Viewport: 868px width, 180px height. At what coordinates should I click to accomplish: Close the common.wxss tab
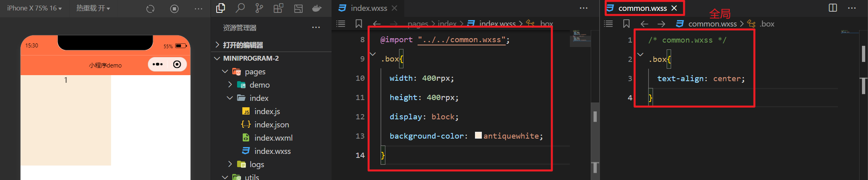coord(674,8)
